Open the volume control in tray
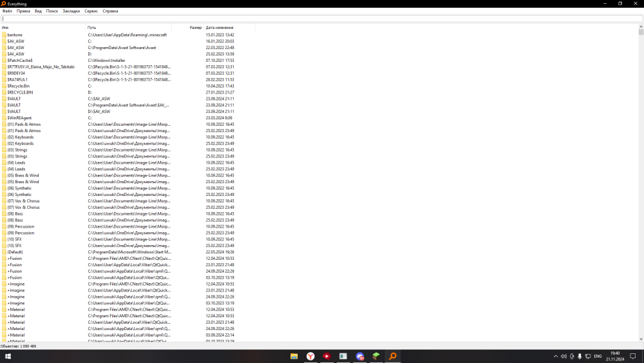The width and height of the screenshot is (644, 363). [563, 357]
